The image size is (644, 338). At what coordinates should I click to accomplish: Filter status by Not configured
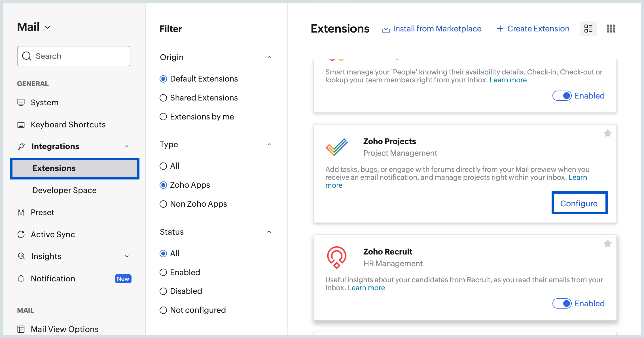coord(163,310)
